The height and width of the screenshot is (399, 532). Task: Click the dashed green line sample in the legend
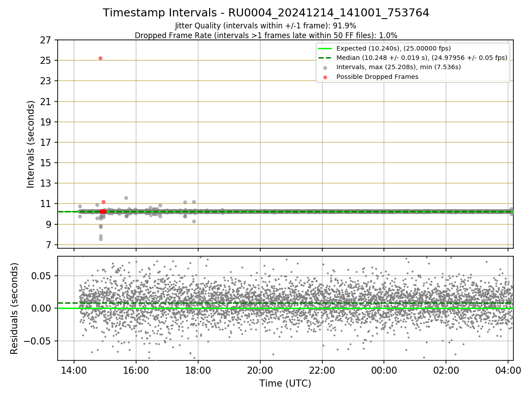coord(325,58)
